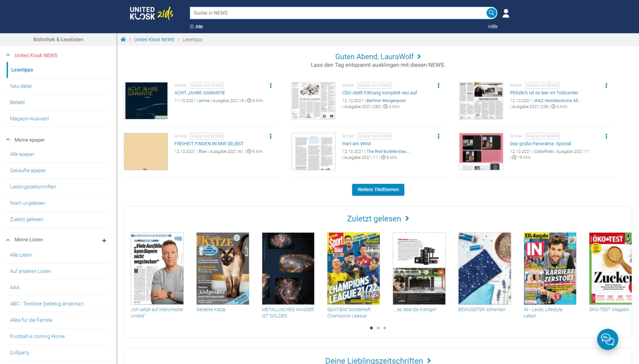The image size is (639, 364).
Task: Open the Zuletzt gelesen heading link
Action: pos(378,219)
